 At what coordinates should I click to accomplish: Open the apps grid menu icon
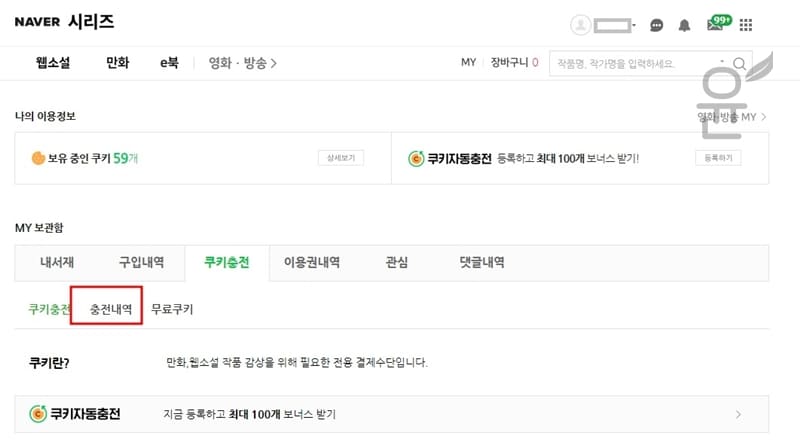tap(746, 25)
